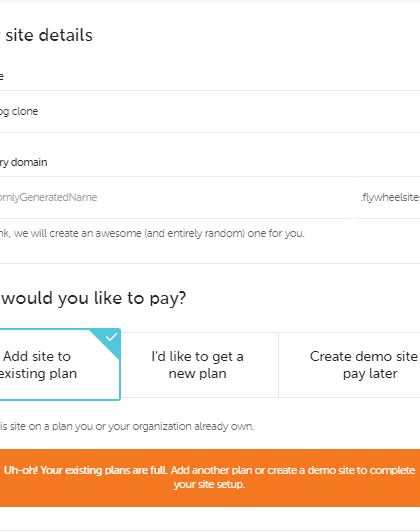This screenshot has height=532, width=420.
Task: Choose I'd like to get a new plan
Action: tap(199, 365)
